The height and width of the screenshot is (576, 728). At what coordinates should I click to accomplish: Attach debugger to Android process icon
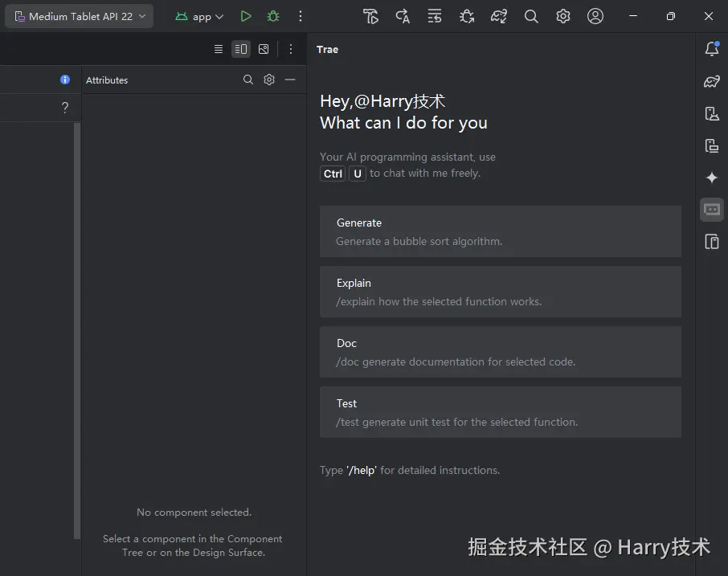[467, 17]
